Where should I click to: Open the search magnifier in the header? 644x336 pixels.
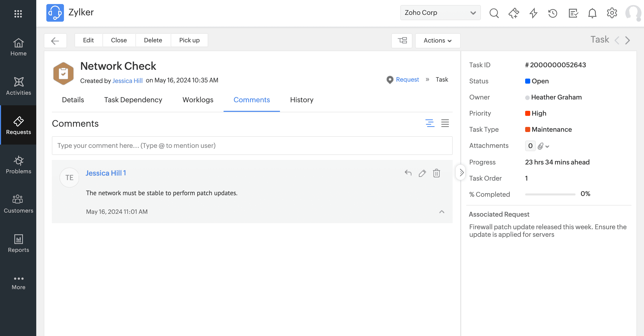click(494, 13)
